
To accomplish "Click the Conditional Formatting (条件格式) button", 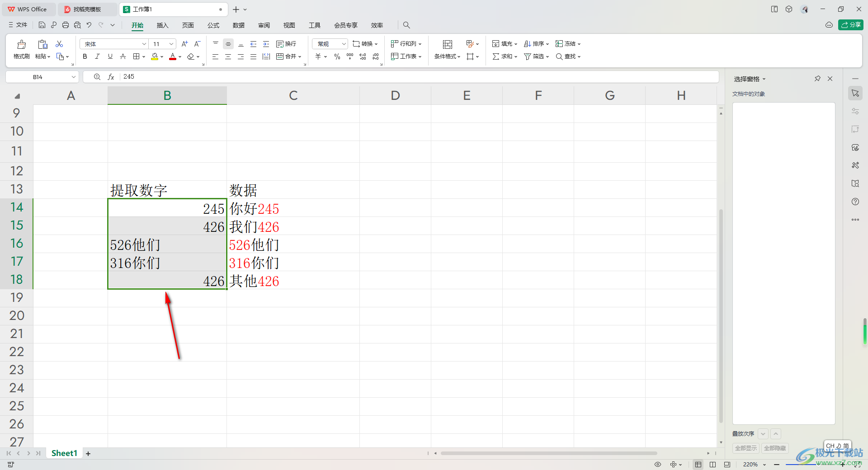I will [447, 50].
